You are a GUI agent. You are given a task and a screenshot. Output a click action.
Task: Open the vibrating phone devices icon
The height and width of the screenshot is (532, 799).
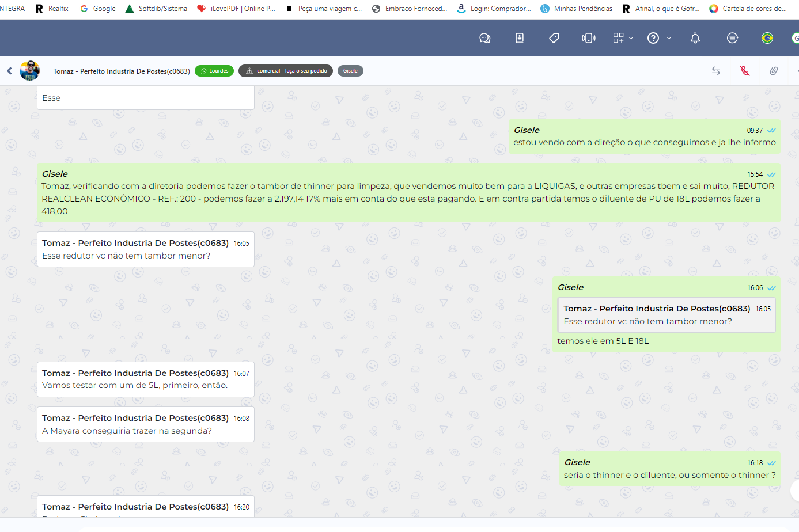(x=588, y=38)
